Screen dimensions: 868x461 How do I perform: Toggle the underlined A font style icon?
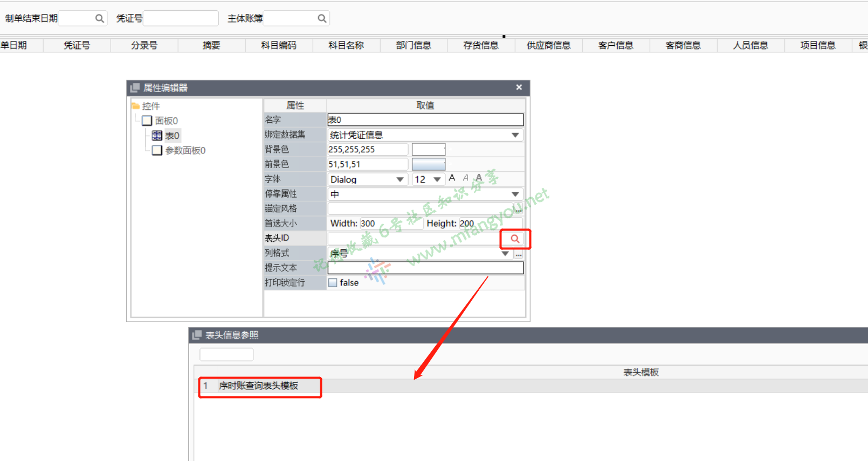click(478, 178)
